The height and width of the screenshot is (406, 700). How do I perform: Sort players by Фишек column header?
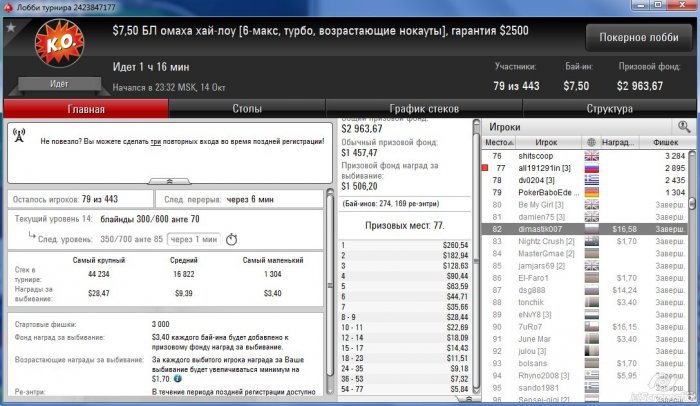pos(665,142)
